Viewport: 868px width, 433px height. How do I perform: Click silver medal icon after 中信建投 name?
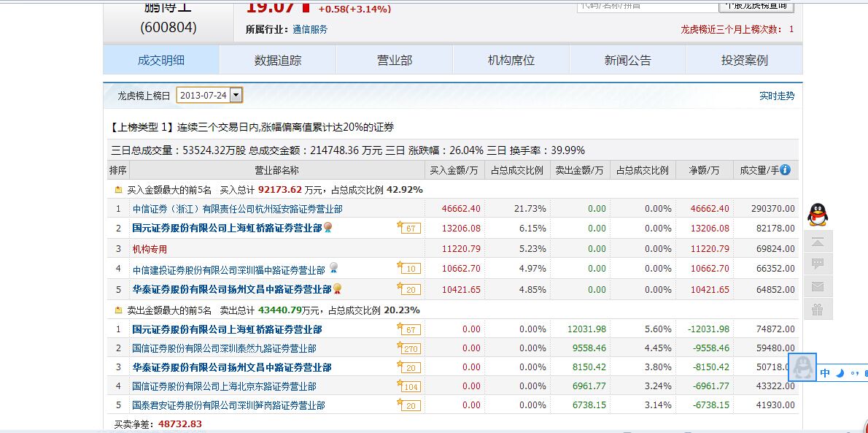(x=333, y=268)
